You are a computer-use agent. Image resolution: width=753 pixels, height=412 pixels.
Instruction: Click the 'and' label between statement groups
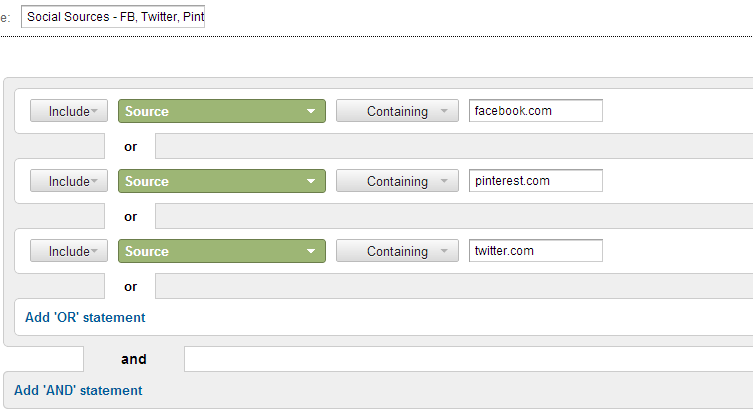pos(134,359)
